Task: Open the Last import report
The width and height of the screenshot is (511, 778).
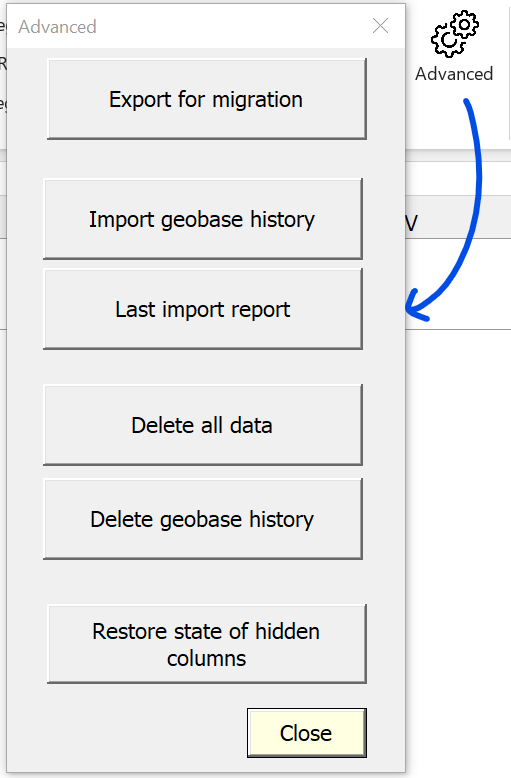Action: (203, 309)
